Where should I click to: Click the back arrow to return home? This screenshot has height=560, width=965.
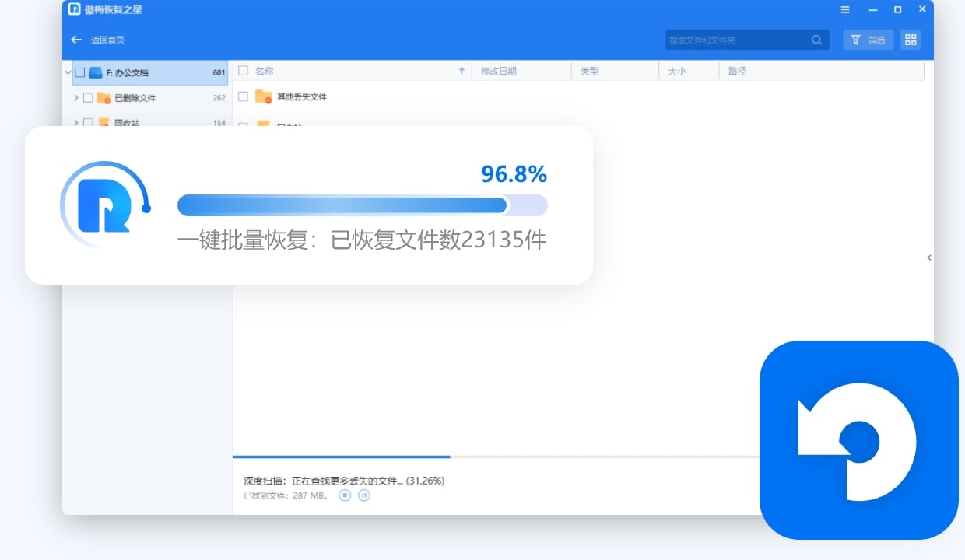pyautogui.click(x=76, y=40)
